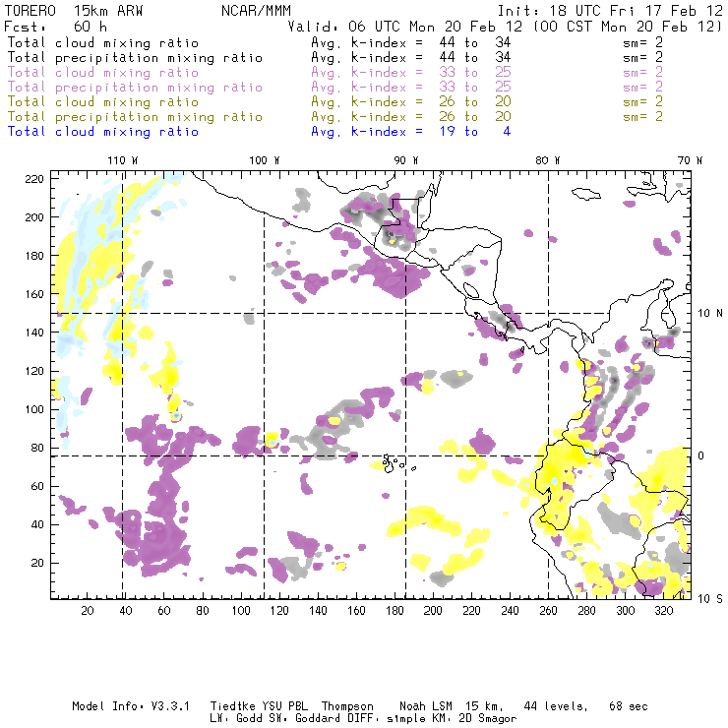The width and height of the screenshot is (728, 728).
Task: Click the '110 W' longitude label
Action: (123, 160)
